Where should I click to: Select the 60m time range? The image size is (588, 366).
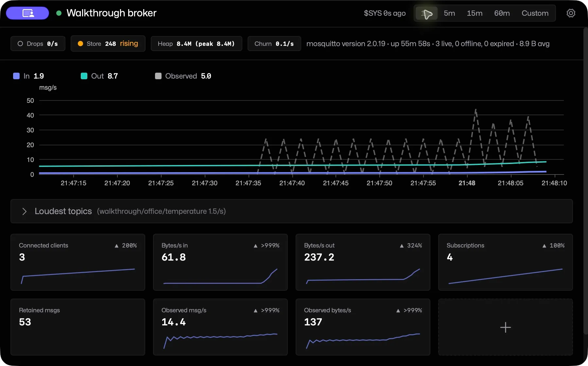pyautogui.click(x=502, y=13)
